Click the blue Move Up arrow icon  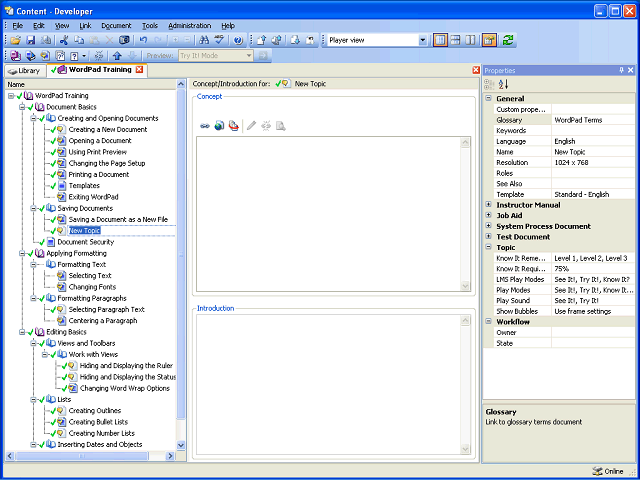pos(117,56)
